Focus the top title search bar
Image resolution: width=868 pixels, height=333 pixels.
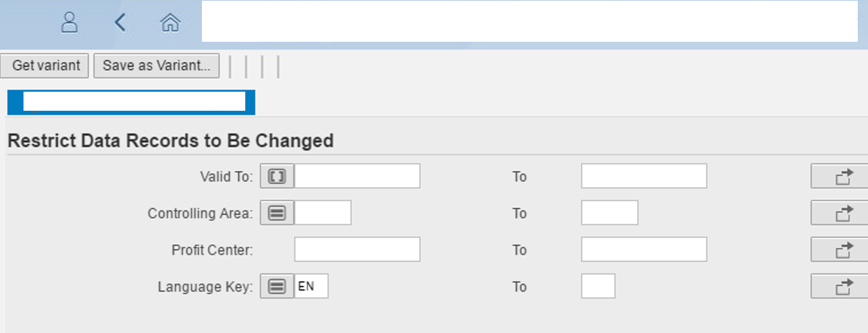tap(529, 21)
